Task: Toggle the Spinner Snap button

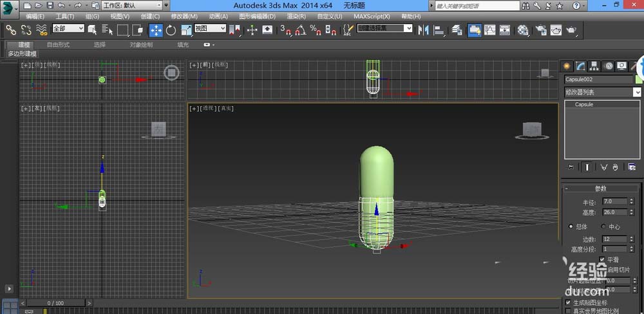Action: pyautogui.click(x=330, y=30)
